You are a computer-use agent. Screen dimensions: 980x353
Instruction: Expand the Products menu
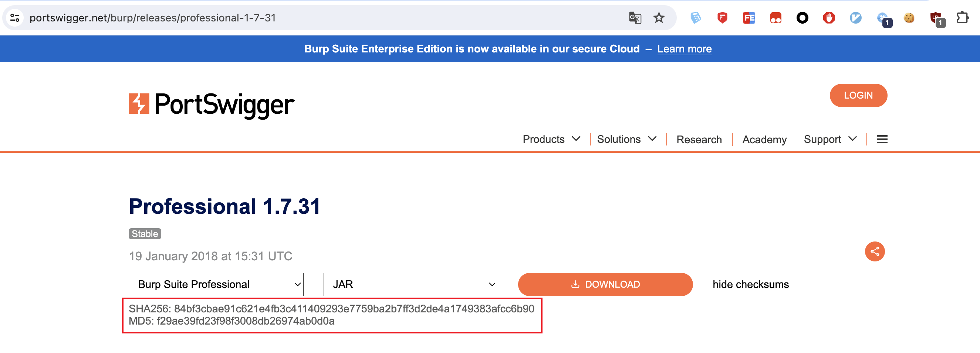[x=551, y=140]
